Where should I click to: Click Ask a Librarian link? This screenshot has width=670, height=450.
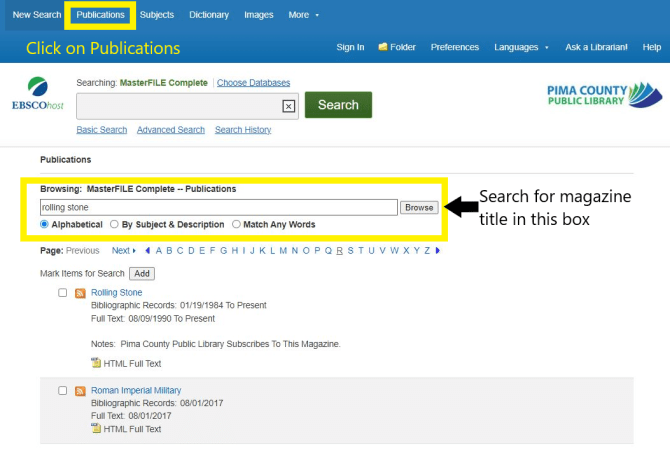pos(597,47)
